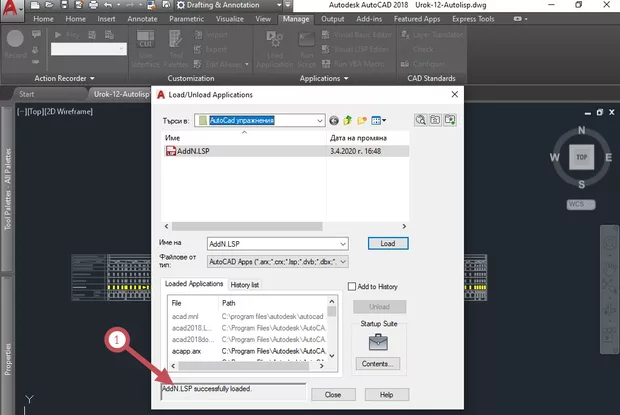Screen dimensions: 620x415
Task: Expand the 'Търси в' folder dropdown
Action: (318, 120)
